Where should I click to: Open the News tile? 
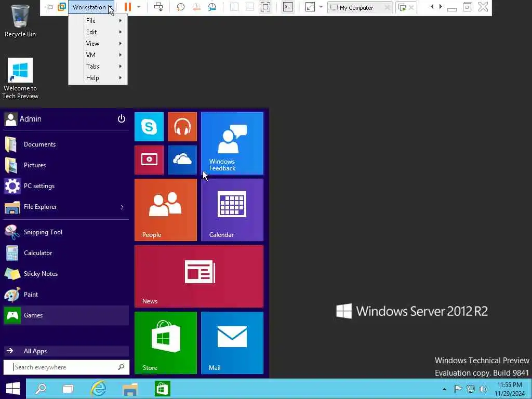pos(199,276)
